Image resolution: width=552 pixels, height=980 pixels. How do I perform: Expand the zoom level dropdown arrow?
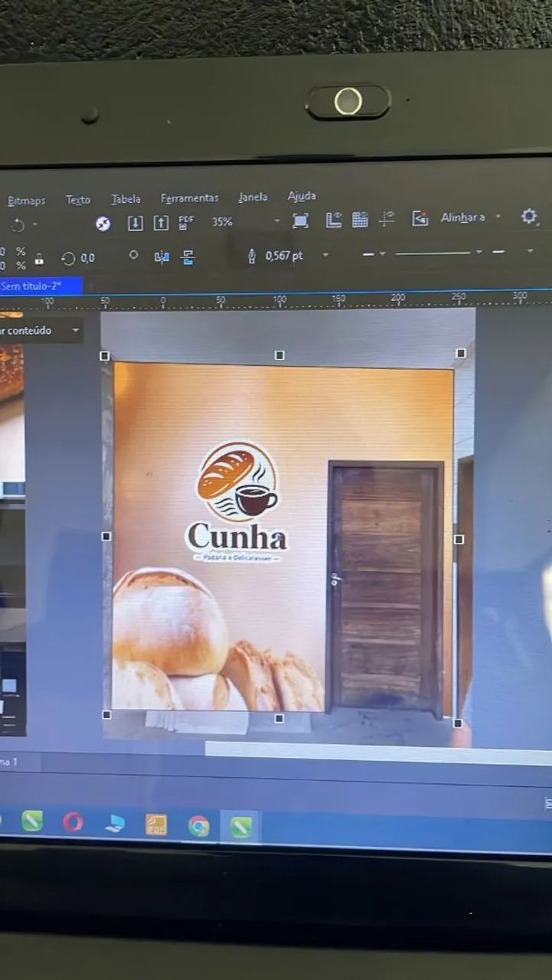pos(276,221)
